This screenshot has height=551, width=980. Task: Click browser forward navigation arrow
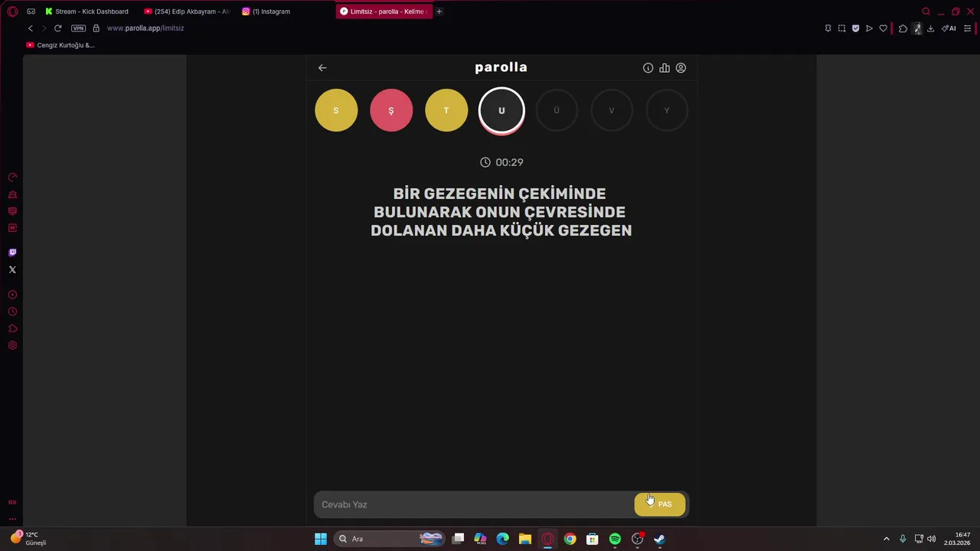point(44,28)
